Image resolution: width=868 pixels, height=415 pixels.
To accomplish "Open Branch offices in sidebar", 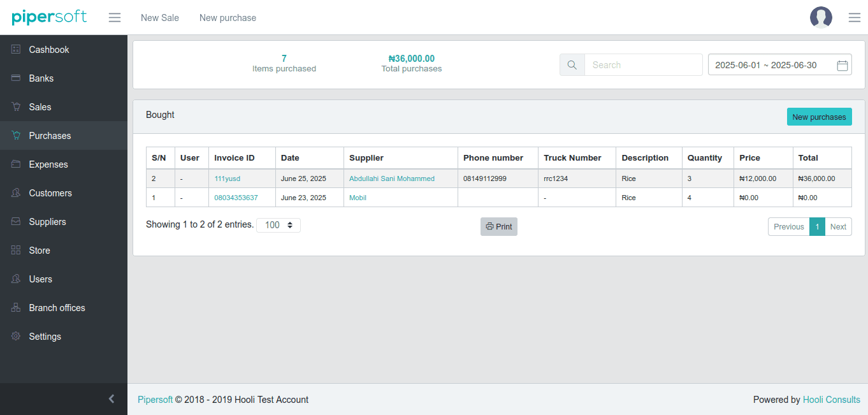I will (x=64, y=307).
